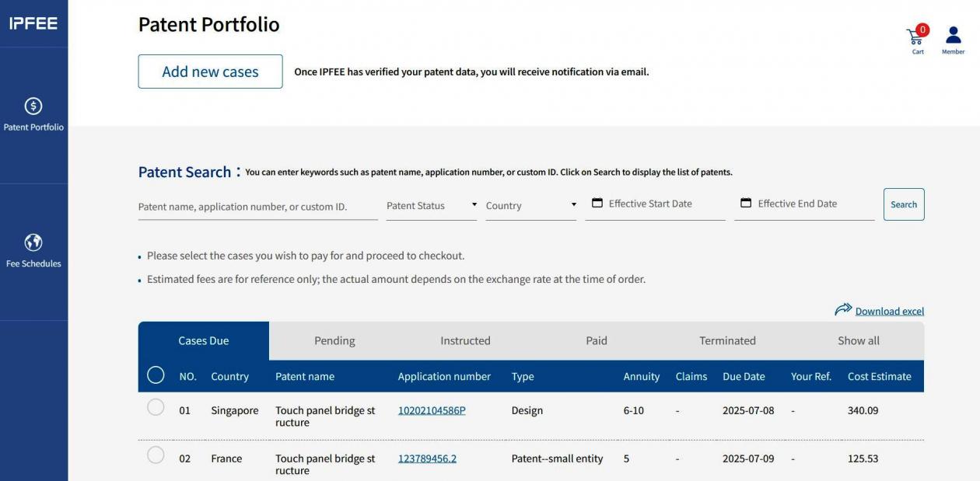
Task: Select the Singapore case row 01
Action: 156,407
